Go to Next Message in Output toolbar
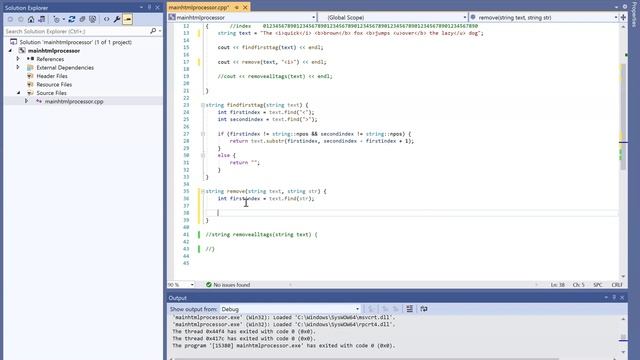640x360 pixels. (396, 309)
